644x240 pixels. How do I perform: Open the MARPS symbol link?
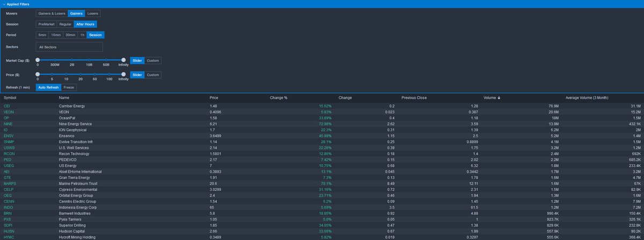10,183
